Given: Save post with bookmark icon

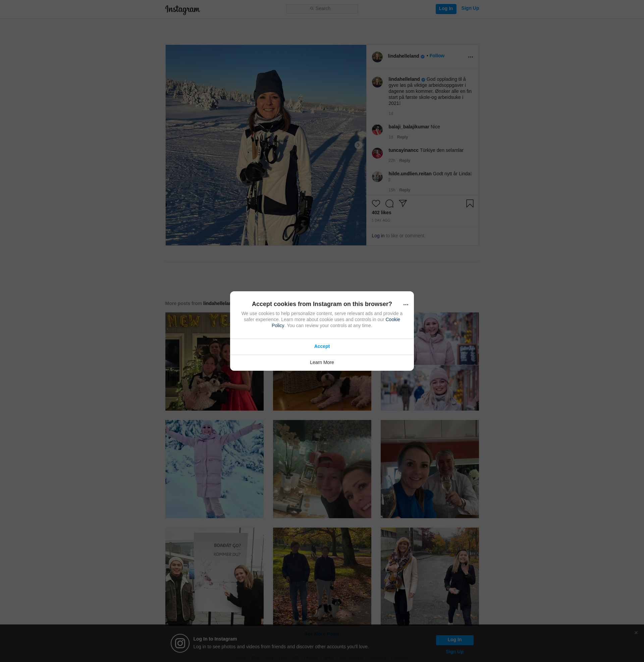Looking at the screenshot, I should 470,203.
